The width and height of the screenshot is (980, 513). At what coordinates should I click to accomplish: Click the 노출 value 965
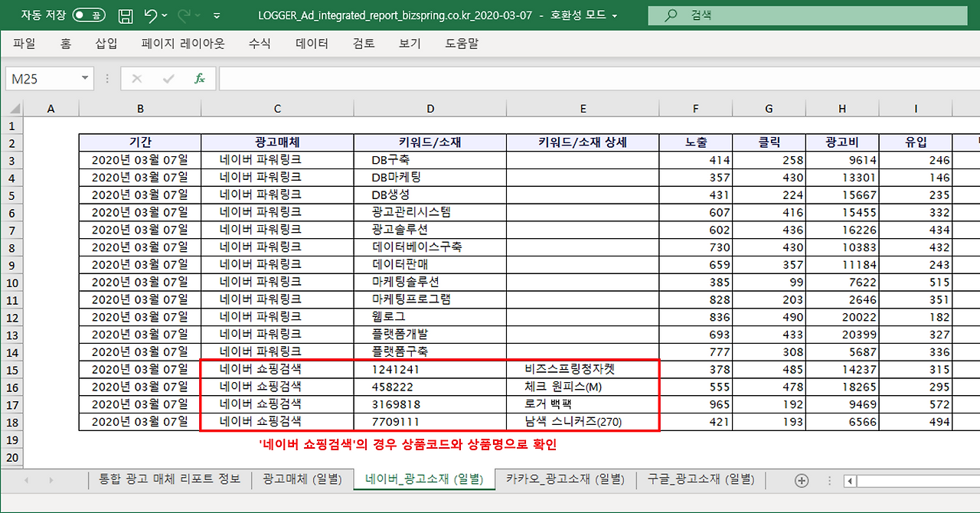point(695,404)
